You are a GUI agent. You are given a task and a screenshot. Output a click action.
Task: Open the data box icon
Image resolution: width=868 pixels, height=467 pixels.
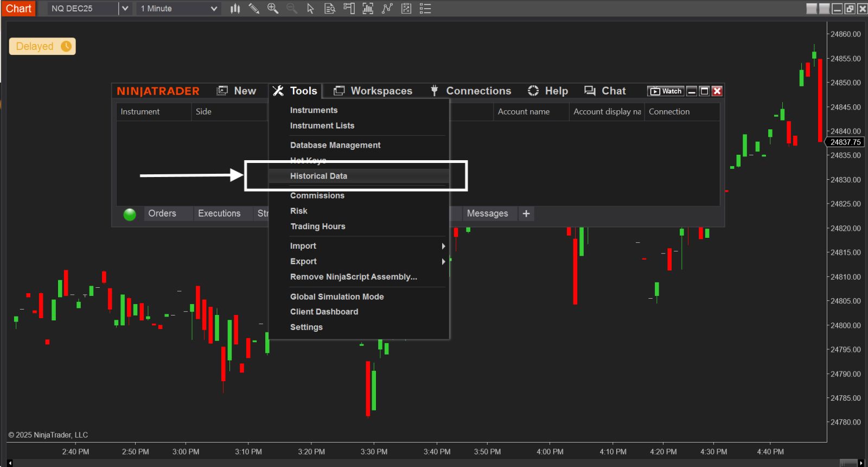click(329, 9)
